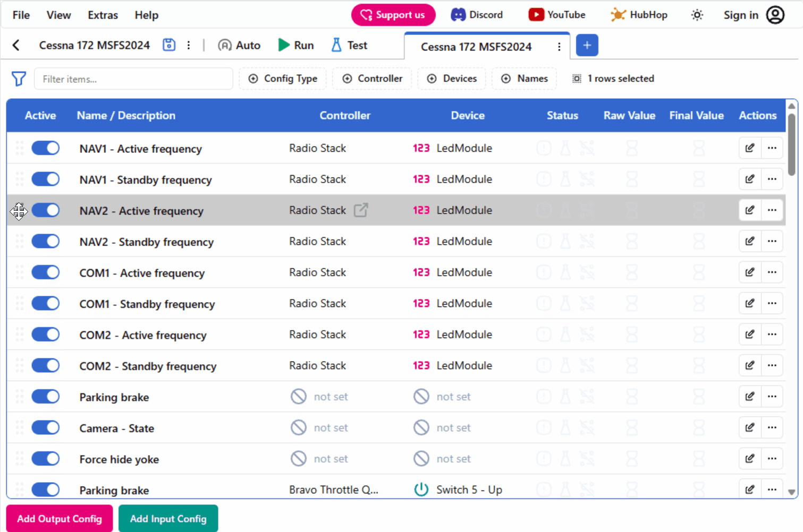Screen dimensions: 803x532
Task: Toggle dark mode with the sun icon
Action: pyautogui.click(x=697, y=15)
